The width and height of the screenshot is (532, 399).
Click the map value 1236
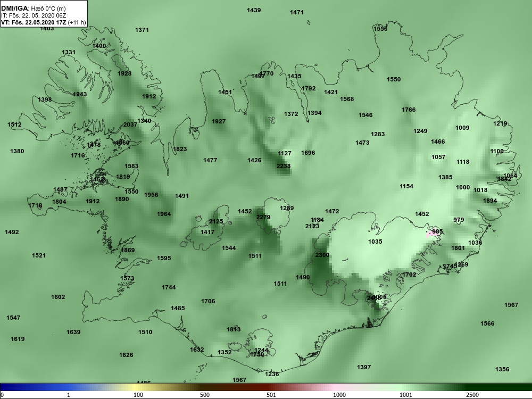point(272,374)
